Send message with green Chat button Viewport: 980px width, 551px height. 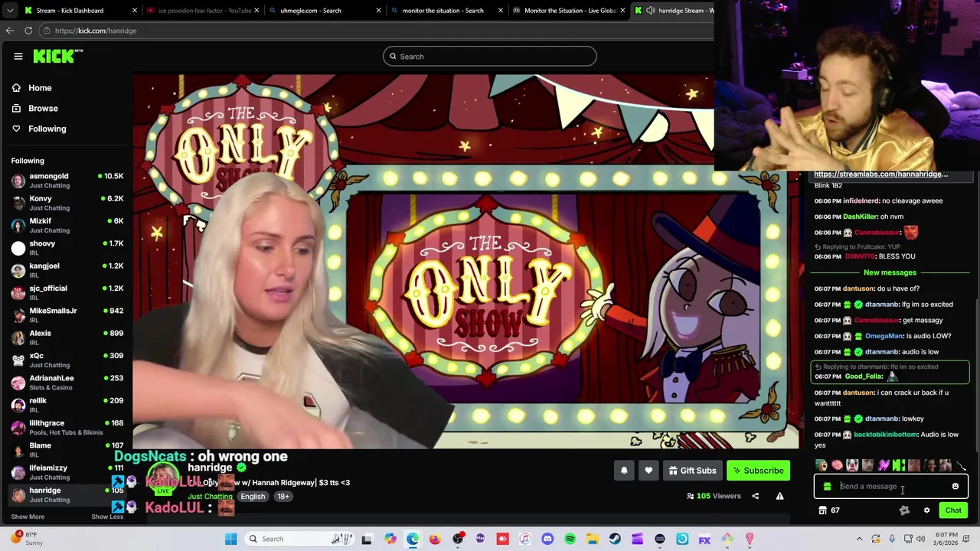point(953,510)
